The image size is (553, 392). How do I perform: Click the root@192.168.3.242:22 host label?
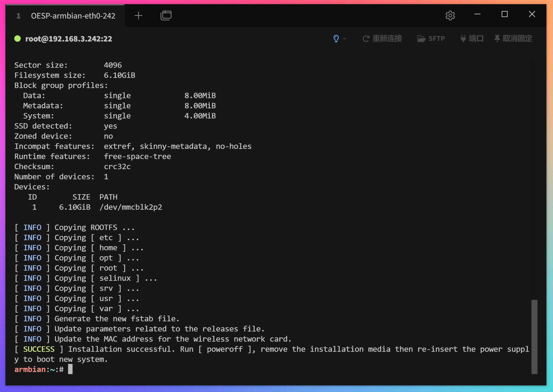(69, 39)
